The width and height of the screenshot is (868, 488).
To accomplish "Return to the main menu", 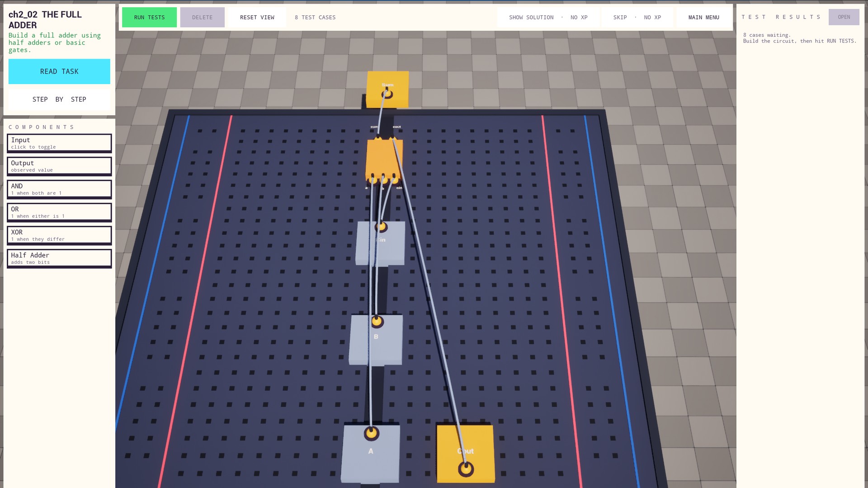I will coord(703,17).
